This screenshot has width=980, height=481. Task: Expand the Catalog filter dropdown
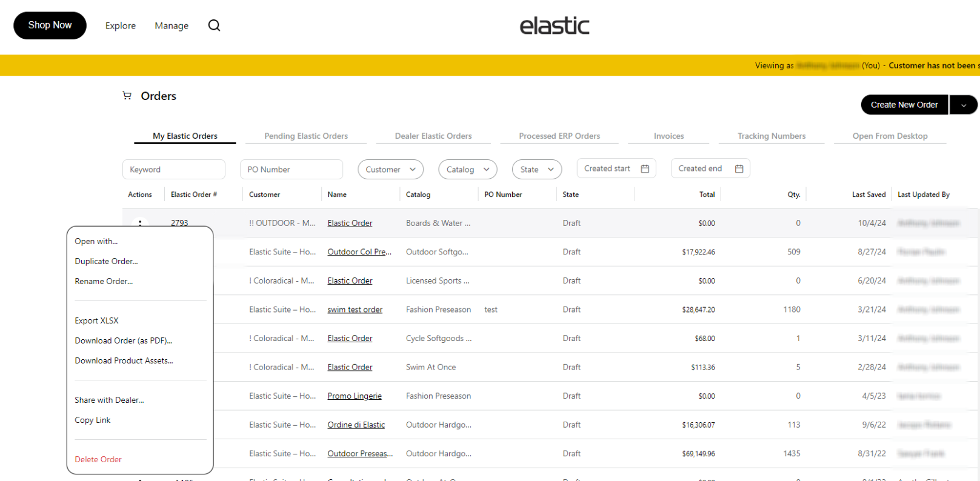467,170
